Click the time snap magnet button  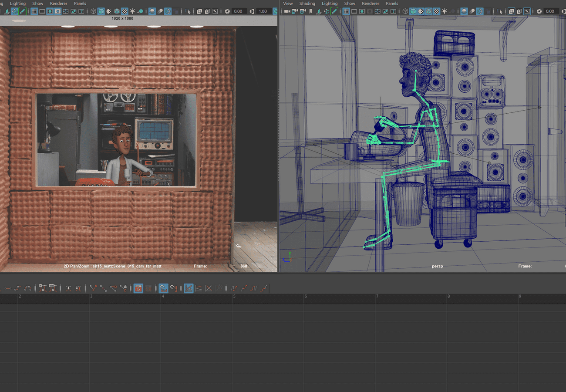[163, 288]
